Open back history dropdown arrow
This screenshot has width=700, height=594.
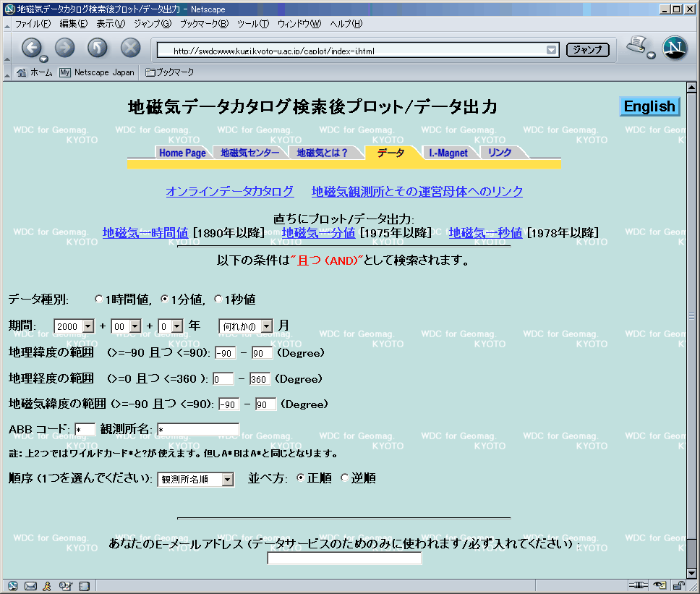[x=43, y=59]
